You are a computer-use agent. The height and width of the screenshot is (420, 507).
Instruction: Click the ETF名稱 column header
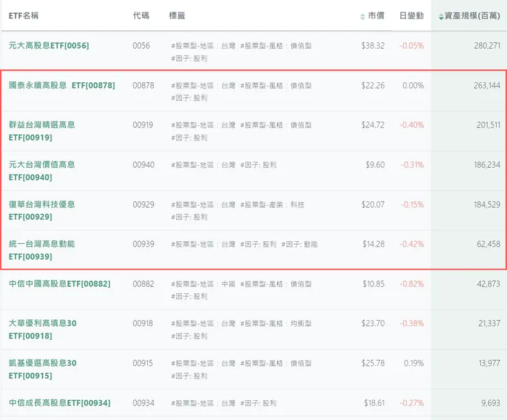pos(24,15)
